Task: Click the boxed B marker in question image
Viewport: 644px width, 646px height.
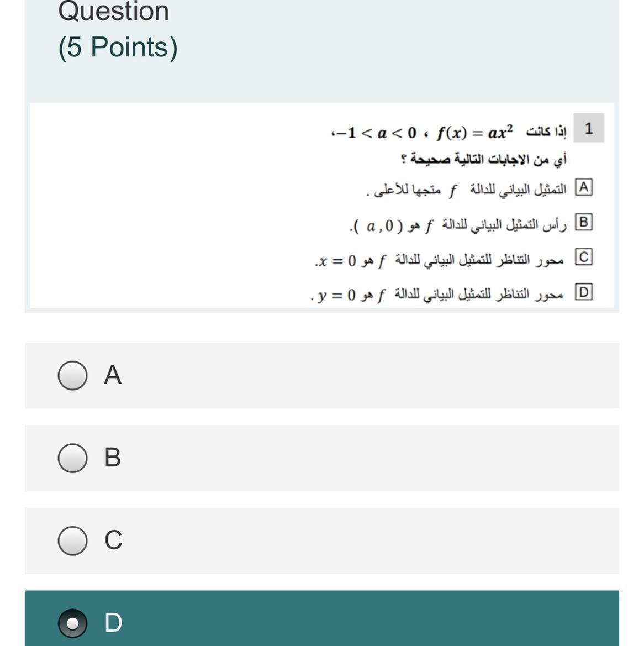Action: click(x=584, y=223)
